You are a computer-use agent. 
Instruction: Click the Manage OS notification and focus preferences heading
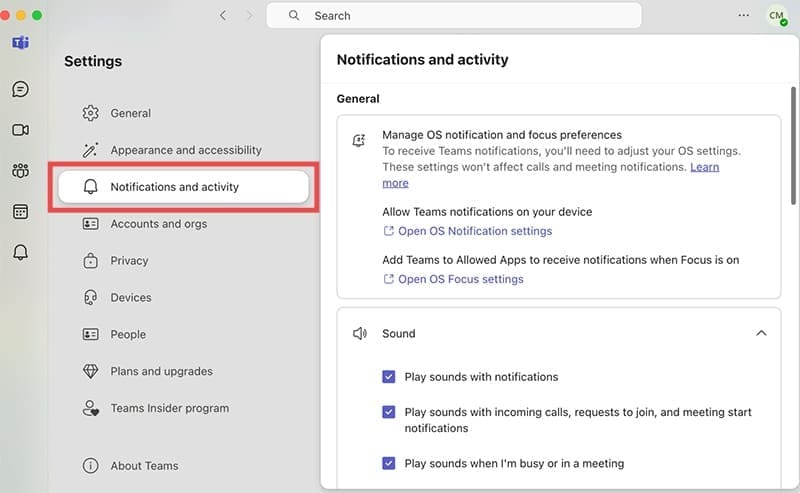click(x=502, y=135)
